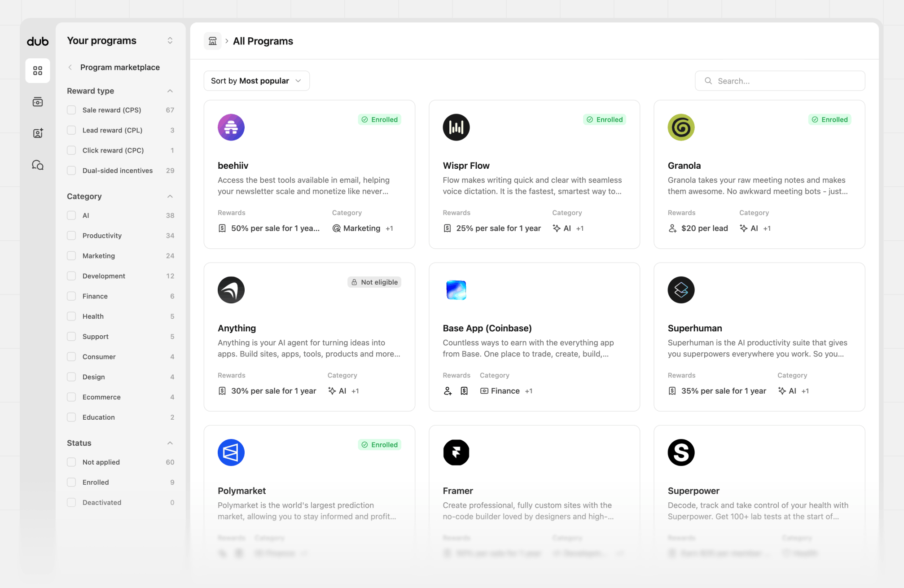The height and width of the screenshot is (588, 904).
Task: Check the Dual-sided incentives filter
Action: (x=71, y=171)
